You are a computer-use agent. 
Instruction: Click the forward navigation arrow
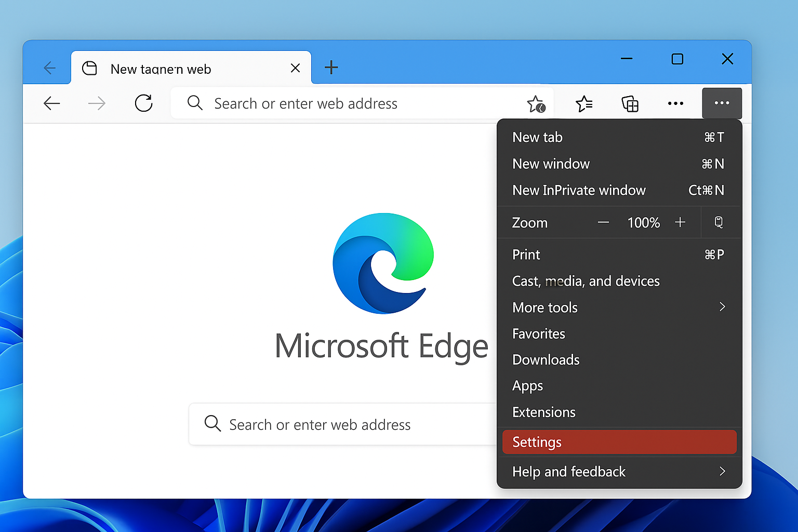[97, 103]
